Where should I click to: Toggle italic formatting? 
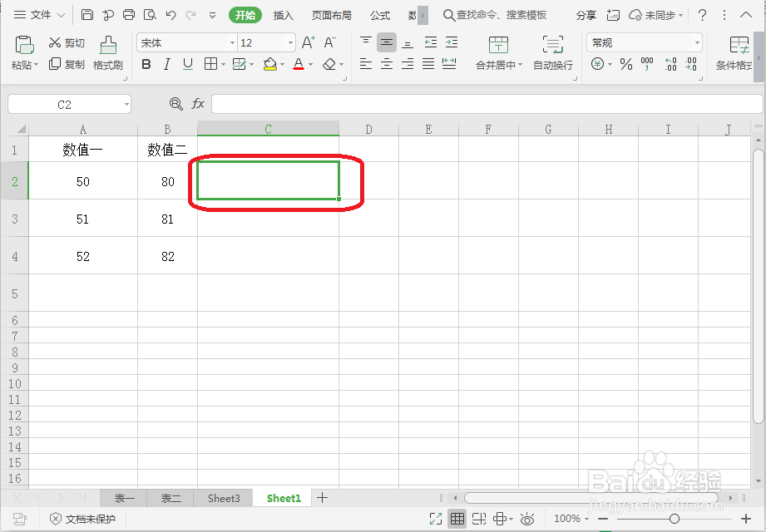pyautogui.click(x=166, y=64)
